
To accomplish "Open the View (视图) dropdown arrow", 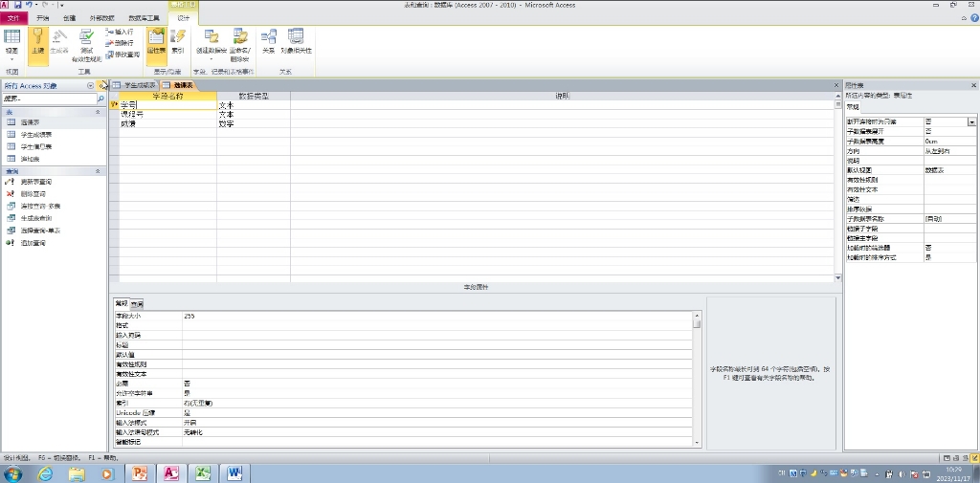I will [x=11, y=58].
